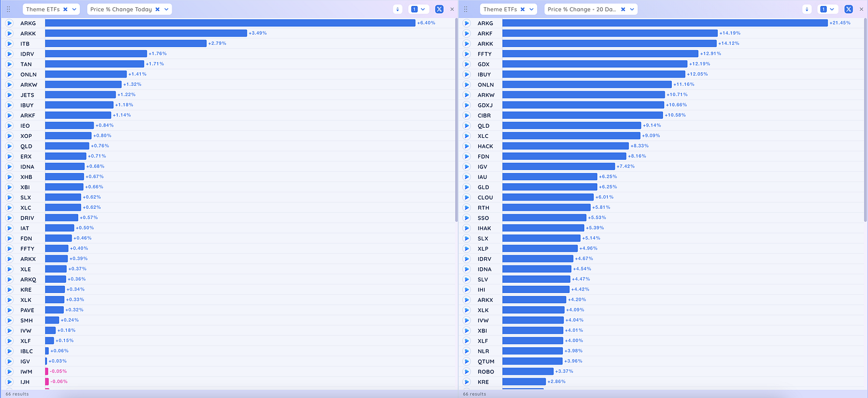Click the ARKG +6.40% bar
The width and height of the screenshot is (868, 398).
tap(230, 23)
